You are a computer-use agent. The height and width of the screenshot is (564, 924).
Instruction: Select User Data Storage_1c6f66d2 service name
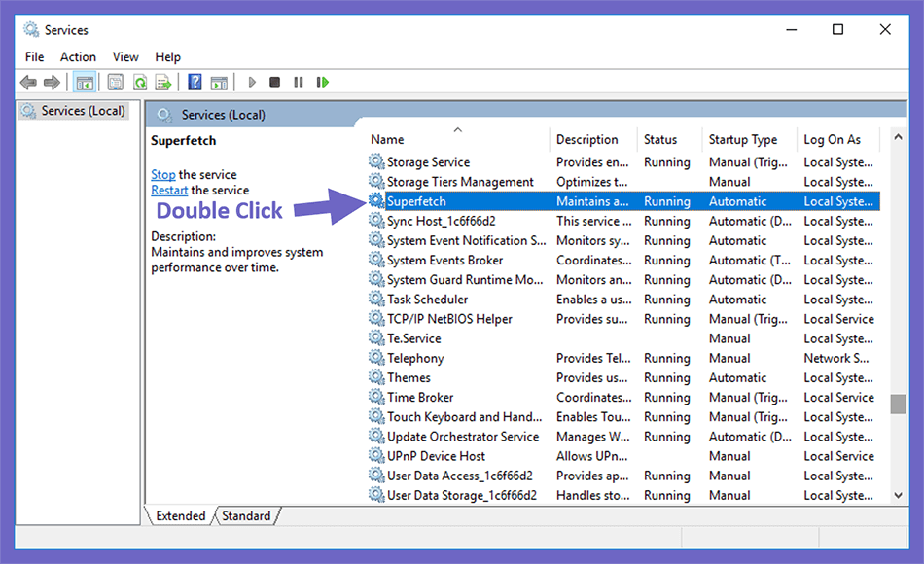[x=462, y=495]
